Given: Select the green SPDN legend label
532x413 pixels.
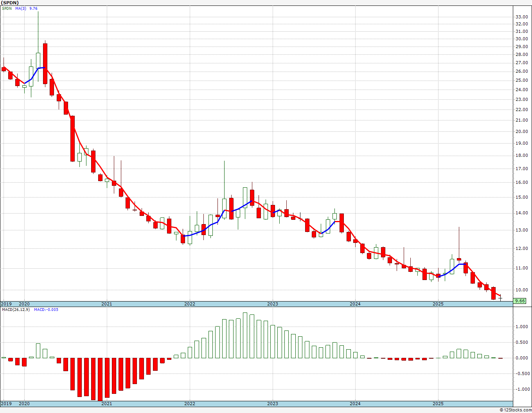Looking at the screenshot, I should [7, 8].
